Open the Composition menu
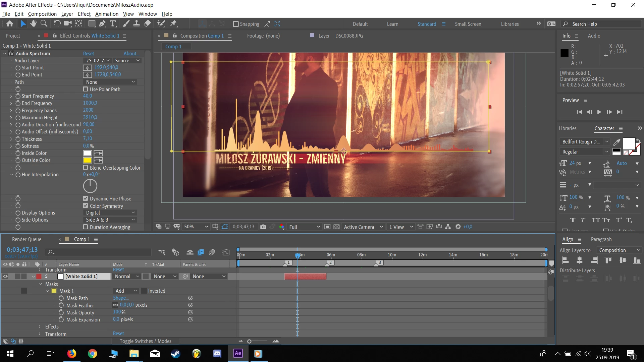The width and height of the screenshot is (644, 362). (42, 14)
